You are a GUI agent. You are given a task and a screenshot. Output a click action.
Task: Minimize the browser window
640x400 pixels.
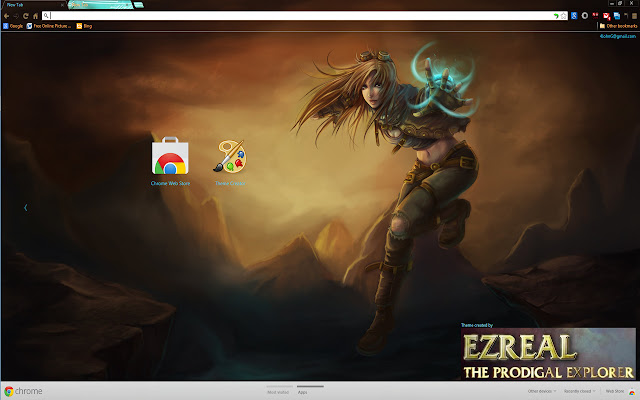coord(611,3)
